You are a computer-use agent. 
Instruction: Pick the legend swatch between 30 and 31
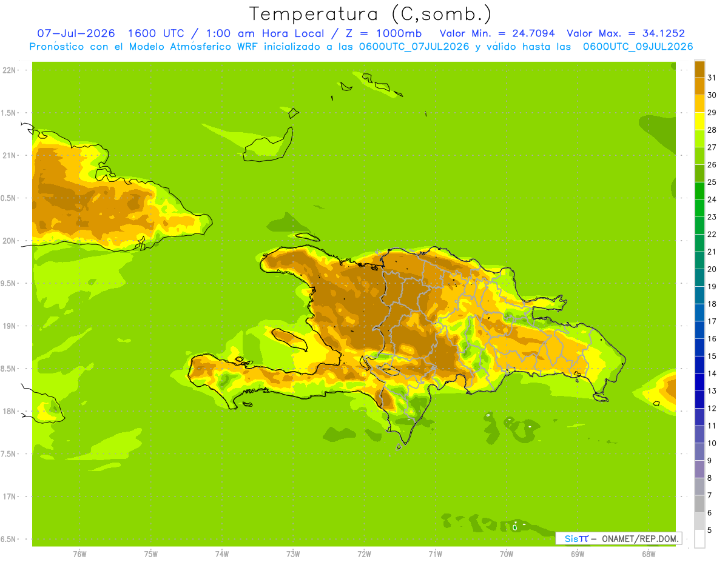tap(699, 86)
